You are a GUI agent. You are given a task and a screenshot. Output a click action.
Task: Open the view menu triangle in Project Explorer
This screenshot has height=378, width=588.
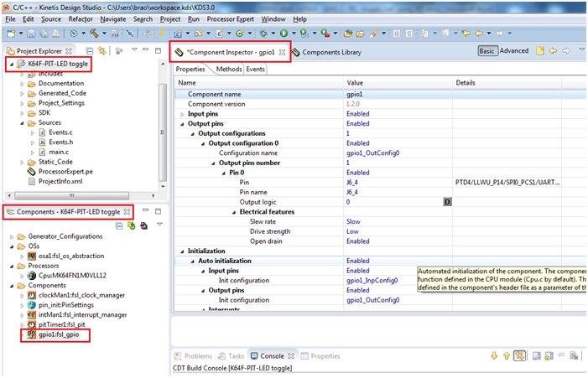tap(134, 49)
